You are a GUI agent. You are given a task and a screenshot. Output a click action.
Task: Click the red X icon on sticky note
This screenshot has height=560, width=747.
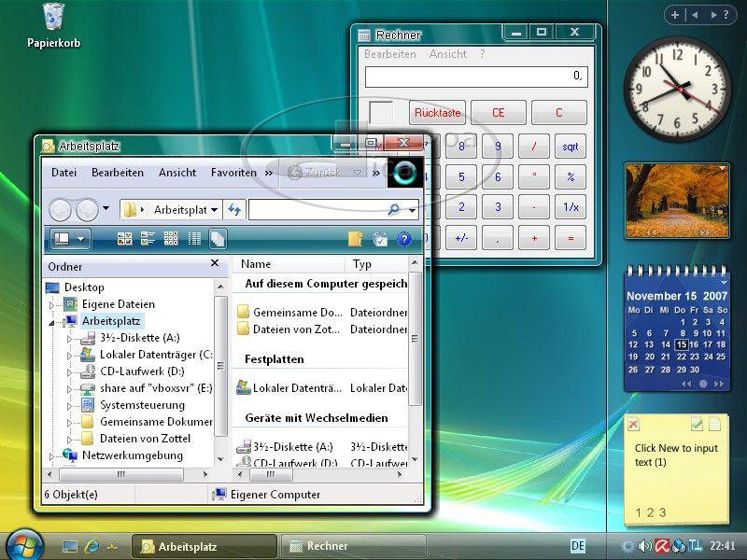tap(634, 426)
